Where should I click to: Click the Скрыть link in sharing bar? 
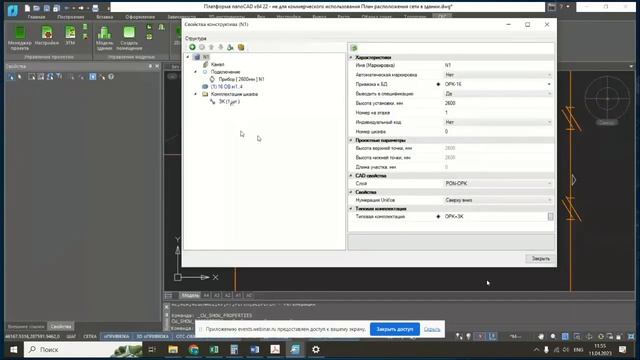[432, 329]
